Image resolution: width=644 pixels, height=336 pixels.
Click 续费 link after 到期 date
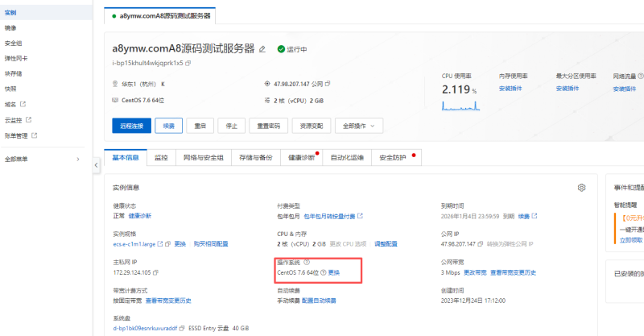click(x=524, y=216)
